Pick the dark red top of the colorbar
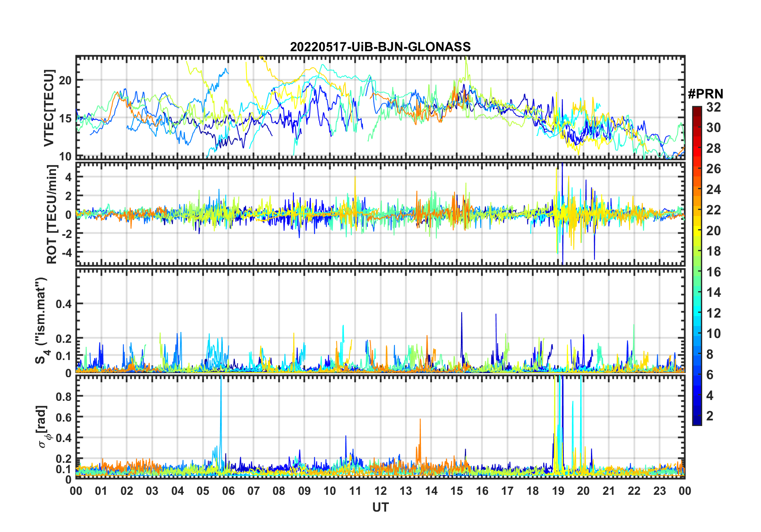This screenshot has height=532, width=761. point(697,110)
